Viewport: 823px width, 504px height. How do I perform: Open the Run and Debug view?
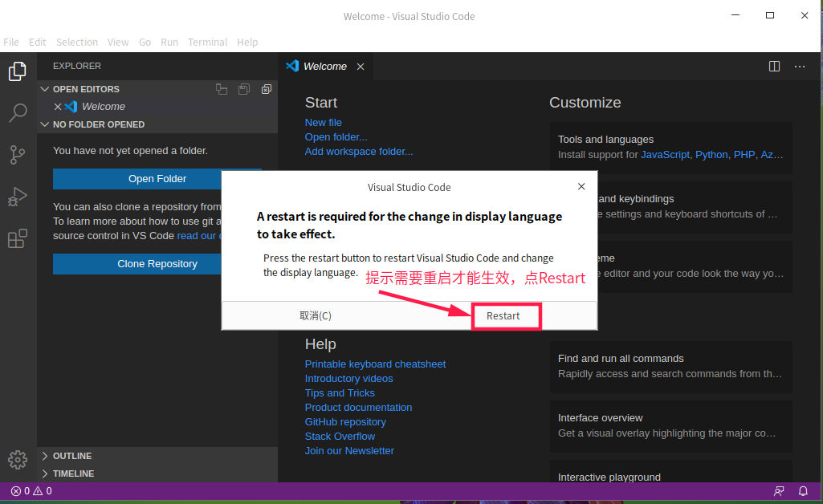[x=17, y=197]
